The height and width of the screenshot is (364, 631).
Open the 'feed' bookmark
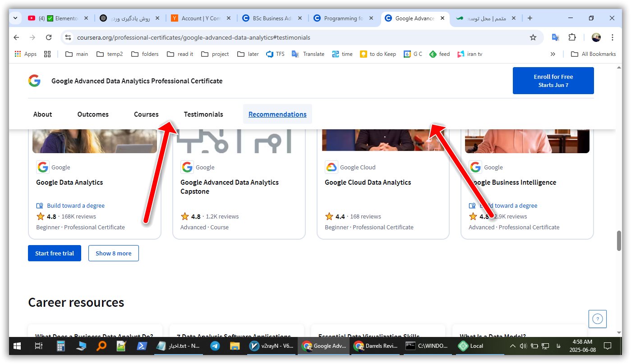pos(439,54)
